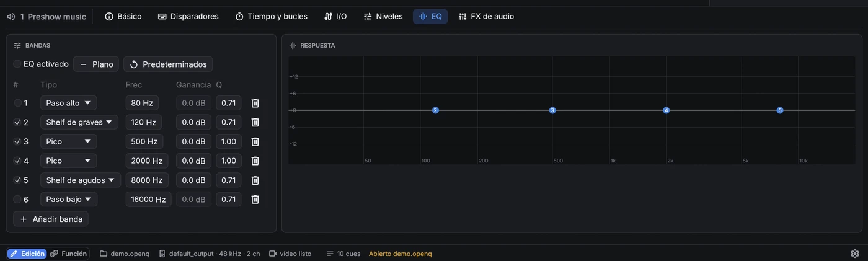
Task: Click band 4 Q value 1.00 field
Action: 229,161
